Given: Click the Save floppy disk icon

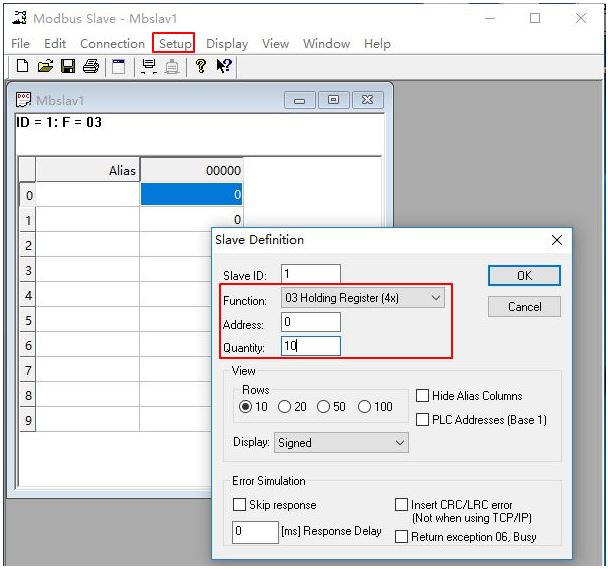Looking at the screenshot, I should [68, 66].
